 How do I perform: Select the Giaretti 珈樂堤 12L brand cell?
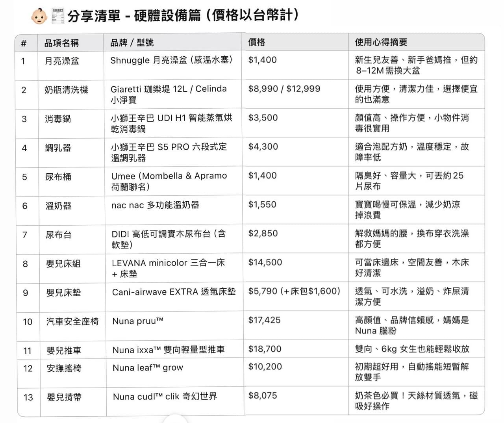coord(169,94)
